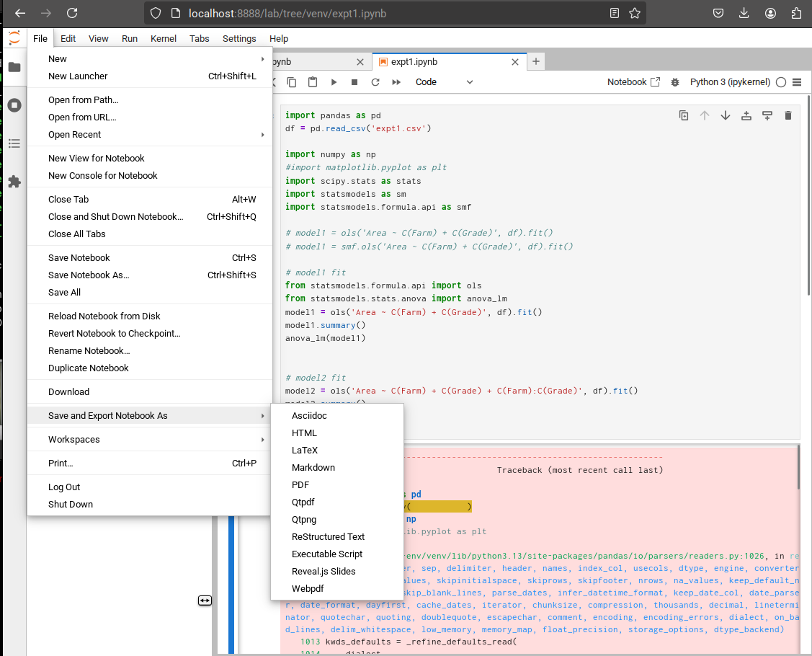Open the cell type Code dropdown
Viewport: 812px width, 656px height.
point(444,82)
